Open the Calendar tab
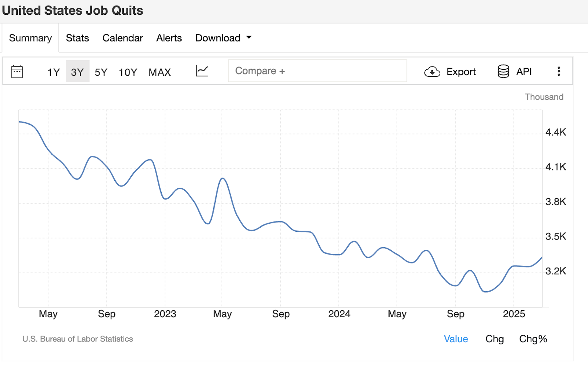Viewport: 588px width, 368px height. (x=122, y=38)
